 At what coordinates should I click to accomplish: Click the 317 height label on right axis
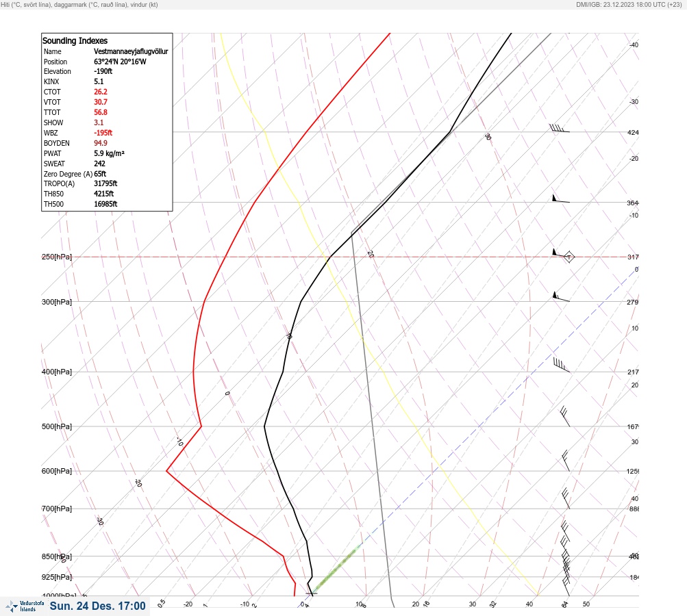pyautogui.click(x=633, y=257)
